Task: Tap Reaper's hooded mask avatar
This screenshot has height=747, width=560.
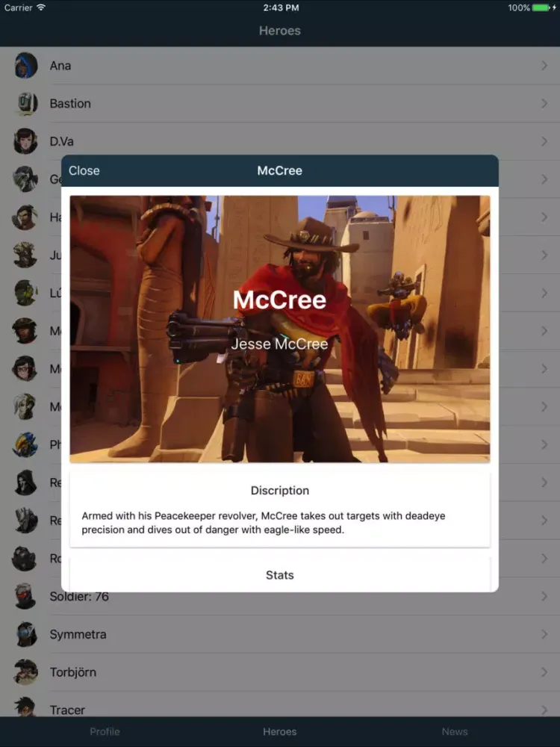Action: pos(25,483)
